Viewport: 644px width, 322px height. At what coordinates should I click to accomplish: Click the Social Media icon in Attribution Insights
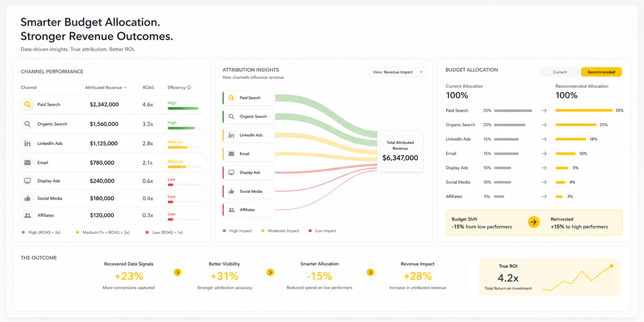tap(231, 192)
